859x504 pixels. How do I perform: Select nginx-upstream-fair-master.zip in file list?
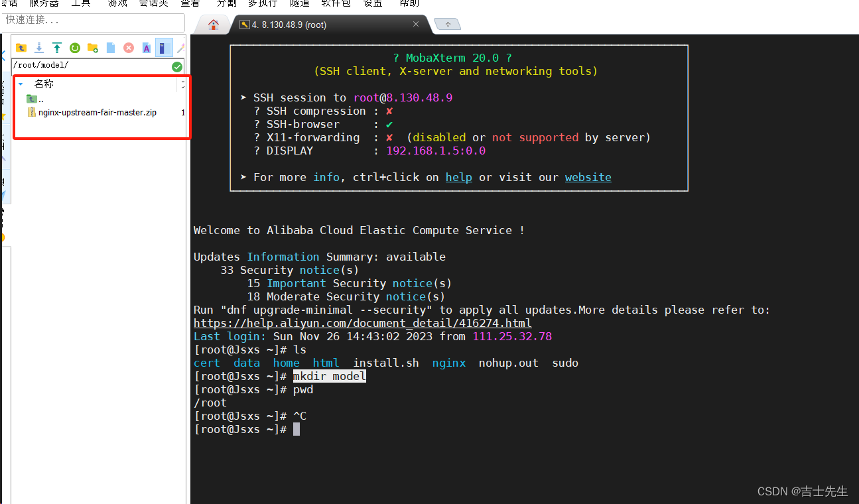[x=92, y=113]
